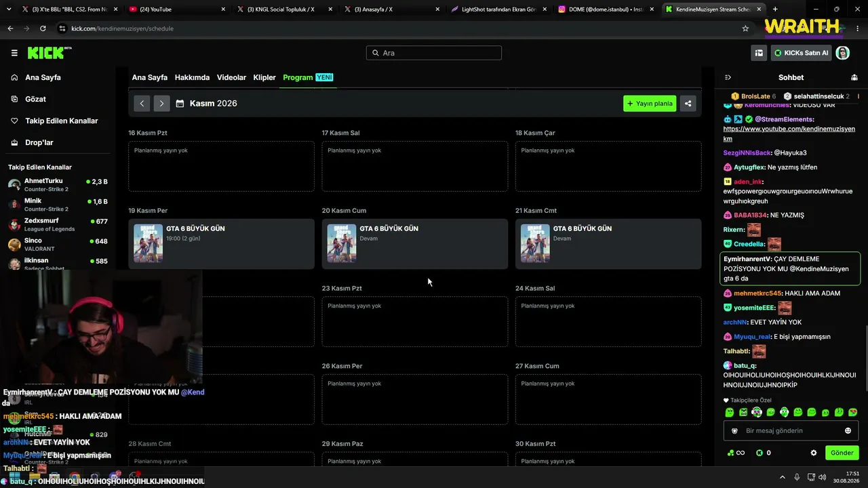Go to next month in schedule
The image size is (868, 488).
pyautogui.click(x=161, y=104)
